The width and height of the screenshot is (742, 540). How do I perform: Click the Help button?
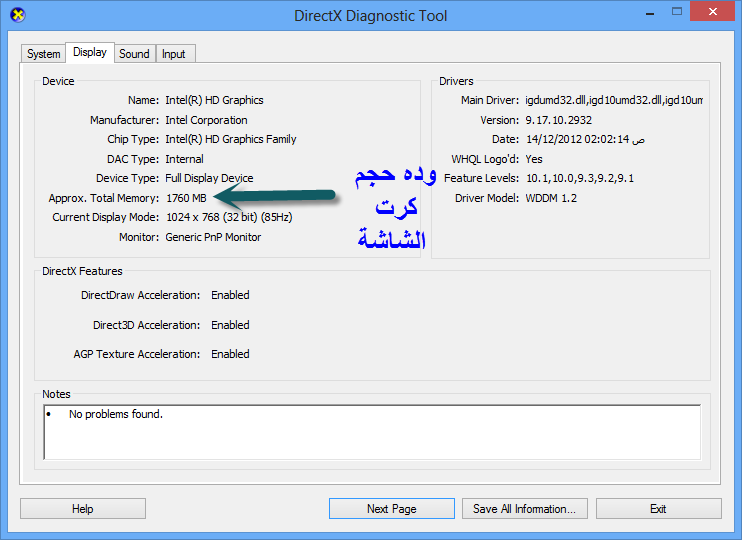[83, 509]
